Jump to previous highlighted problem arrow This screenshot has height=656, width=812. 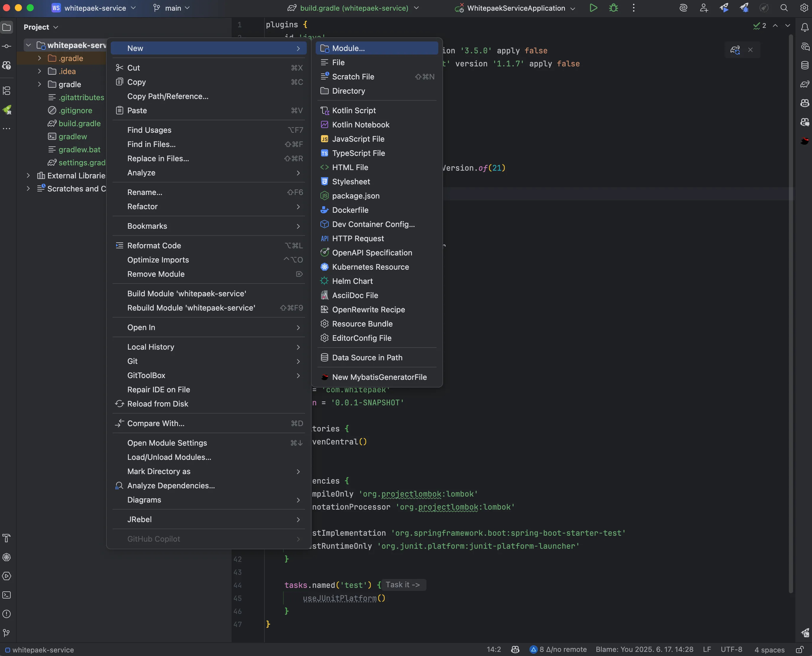click(x=775, y=26)
